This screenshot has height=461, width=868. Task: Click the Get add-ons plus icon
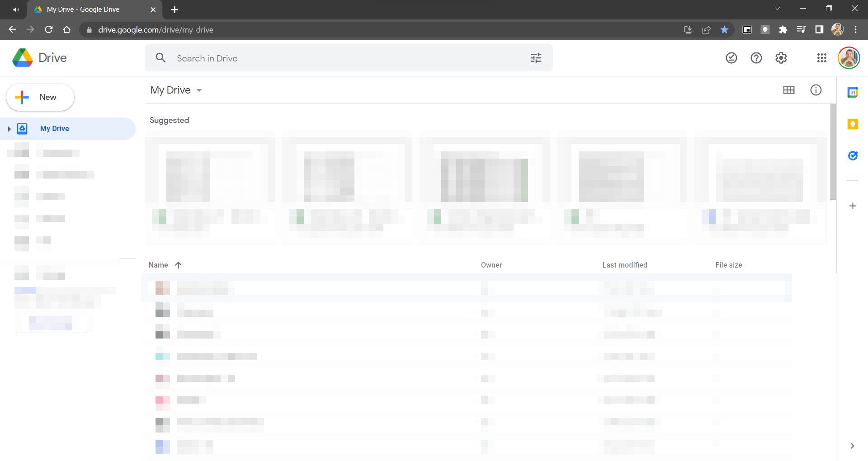[x=853, y=206]
